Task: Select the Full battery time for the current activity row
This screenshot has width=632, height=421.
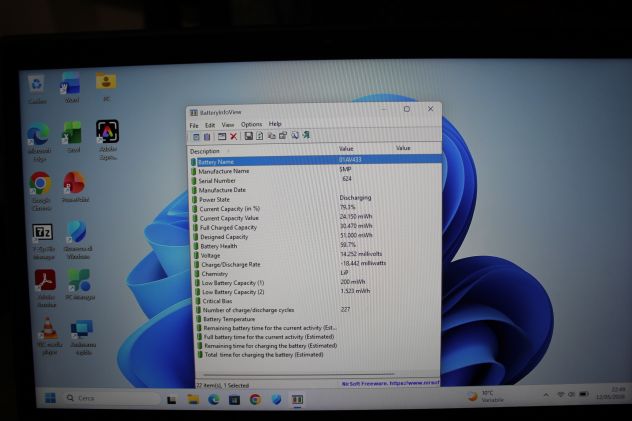Action: (318, 337)
